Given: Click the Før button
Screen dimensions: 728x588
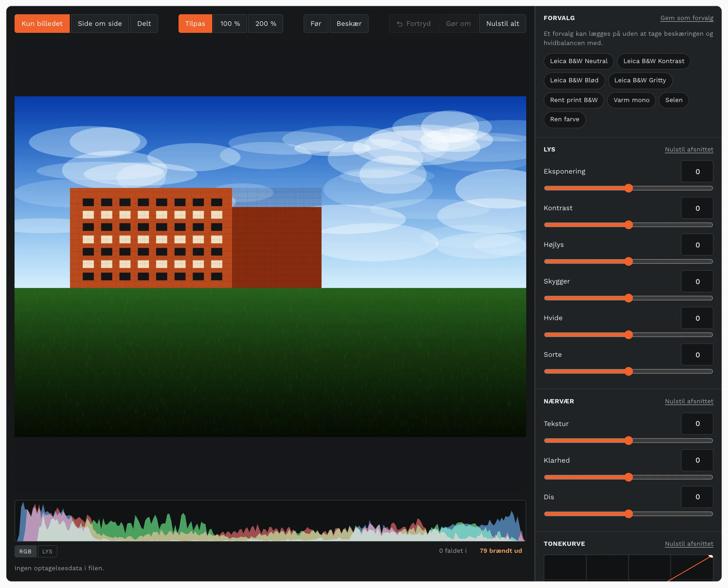Looking at the screenshot, I should coord(315,23).
